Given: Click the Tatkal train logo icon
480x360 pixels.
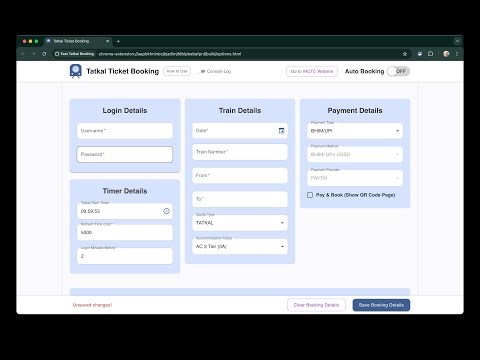Looking at the screenshot, I should (x=76, y=71).
